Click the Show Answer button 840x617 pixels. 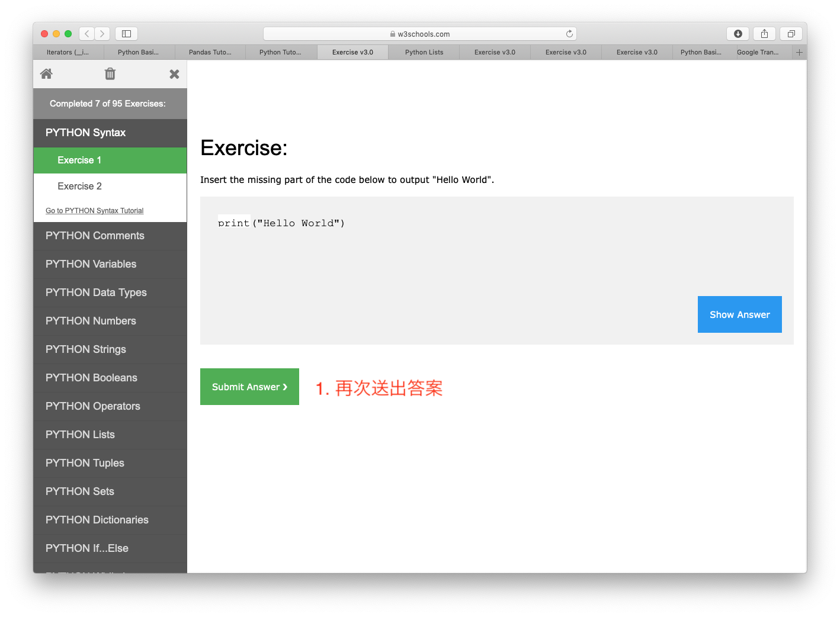pyautogui.click(x=739, y=314)
